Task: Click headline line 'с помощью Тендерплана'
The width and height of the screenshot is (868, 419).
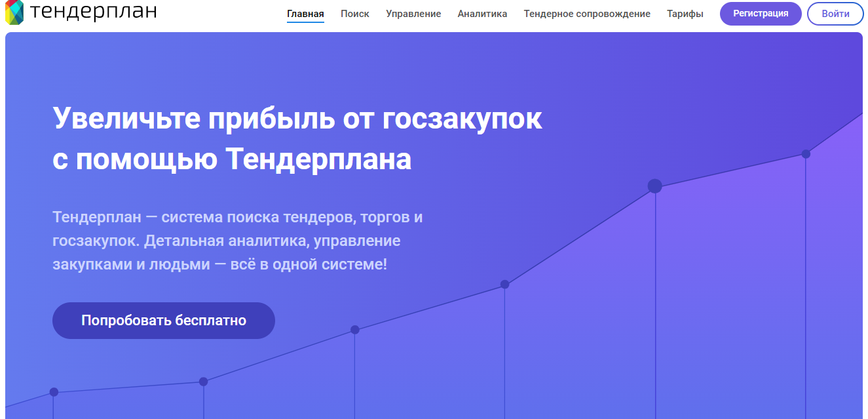Action: [x=232, y=159]
